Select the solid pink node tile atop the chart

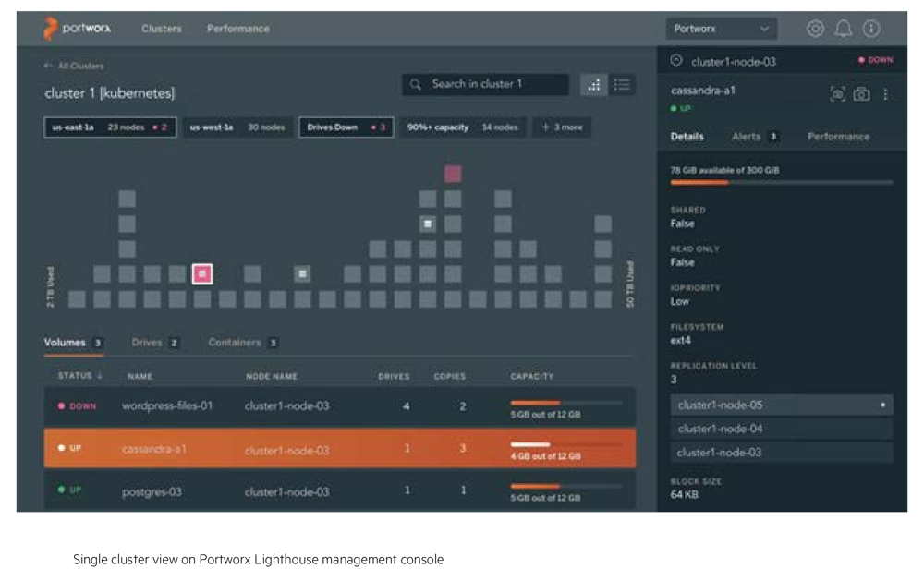click(453, 174)
